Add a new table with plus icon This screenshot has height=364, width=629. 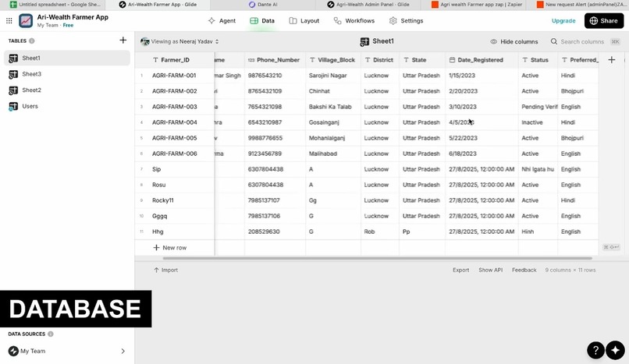tap(123, 40)
